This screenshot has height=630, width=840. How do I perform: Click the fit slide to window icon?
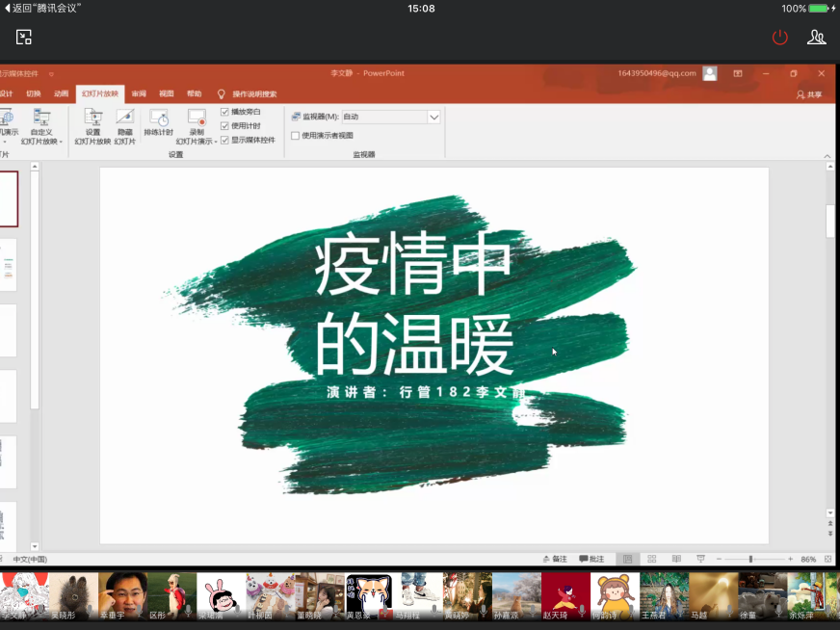828,559
